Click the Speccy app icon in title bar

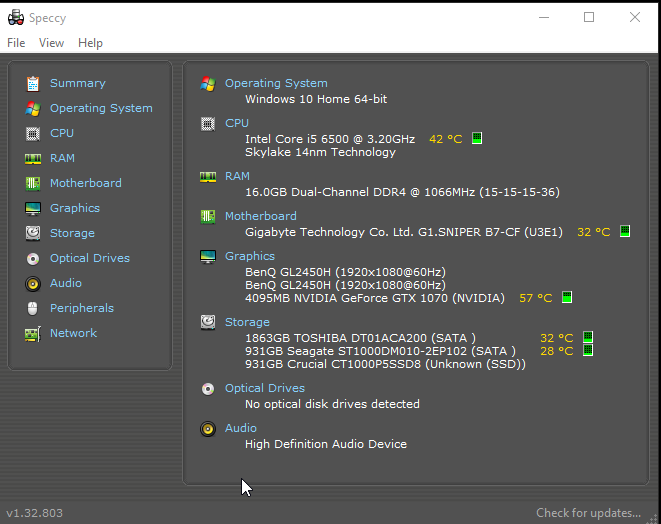16,18
